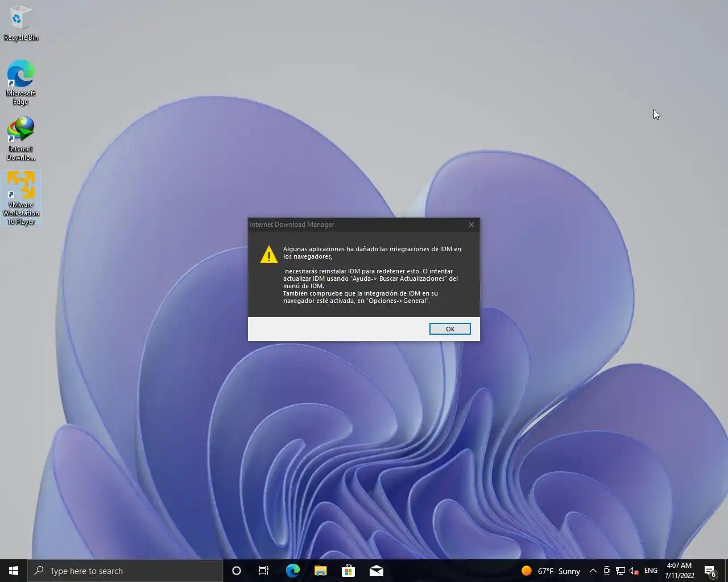Open File Explorer from the taskbar
The height and width of the screenshot is (582, 728).
(320, 571)
